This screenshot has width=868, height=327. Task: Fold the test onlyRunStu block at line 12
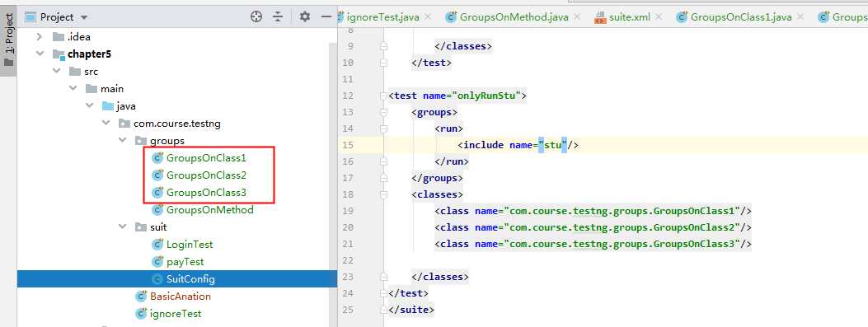coord(383,96)
